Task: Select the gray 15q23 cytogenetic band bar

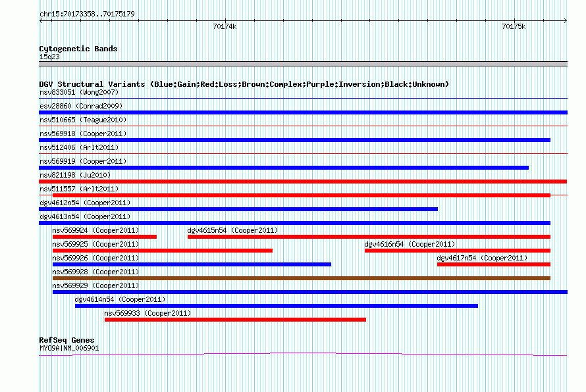Action: coord(303,64)
